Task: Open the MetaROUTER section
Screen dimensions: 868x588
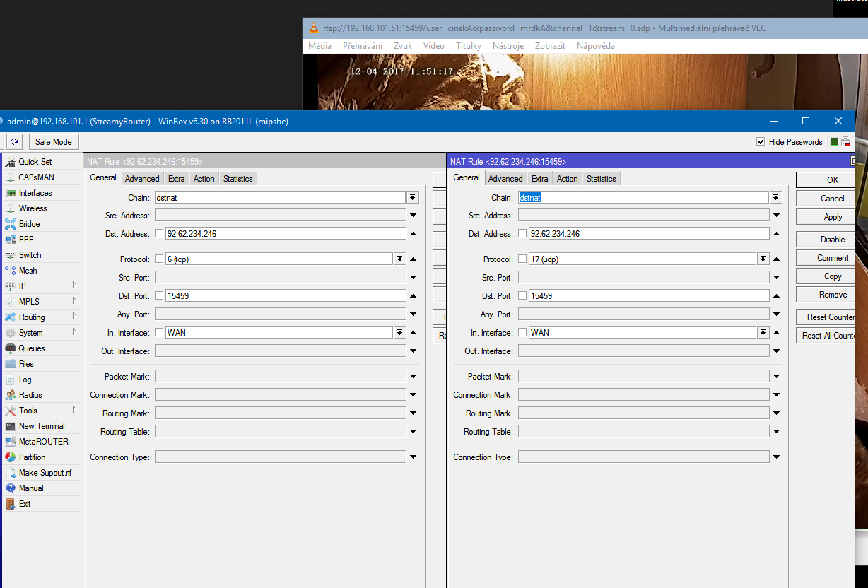Action: point(42,442)
